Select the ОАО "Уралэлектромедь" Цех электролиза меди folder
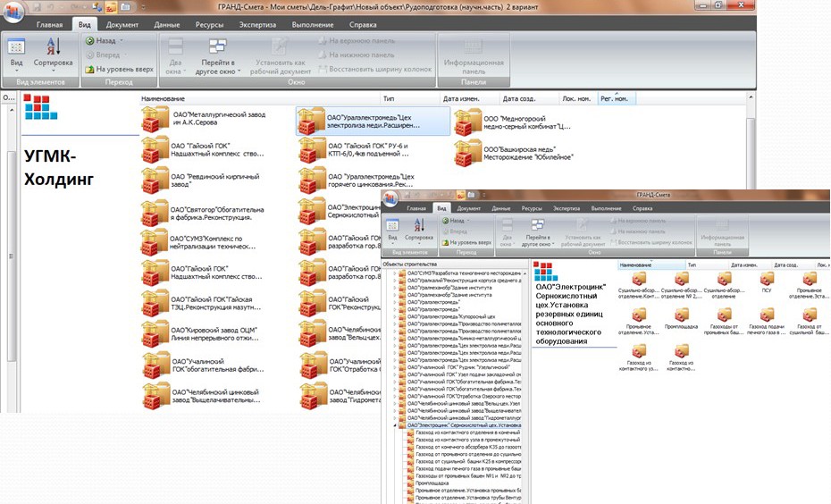 point(312,121)
